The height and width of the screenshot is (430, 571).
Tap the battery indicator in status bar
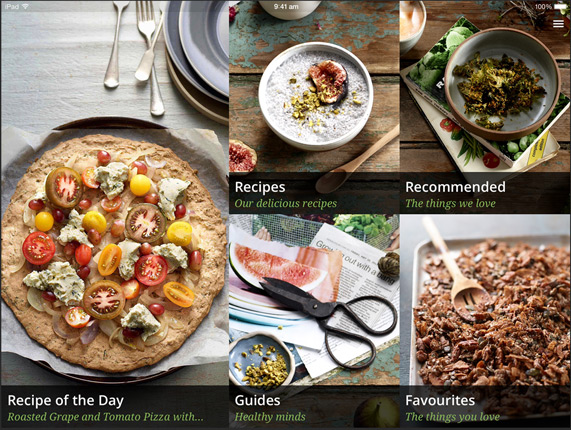pos(560,7)
